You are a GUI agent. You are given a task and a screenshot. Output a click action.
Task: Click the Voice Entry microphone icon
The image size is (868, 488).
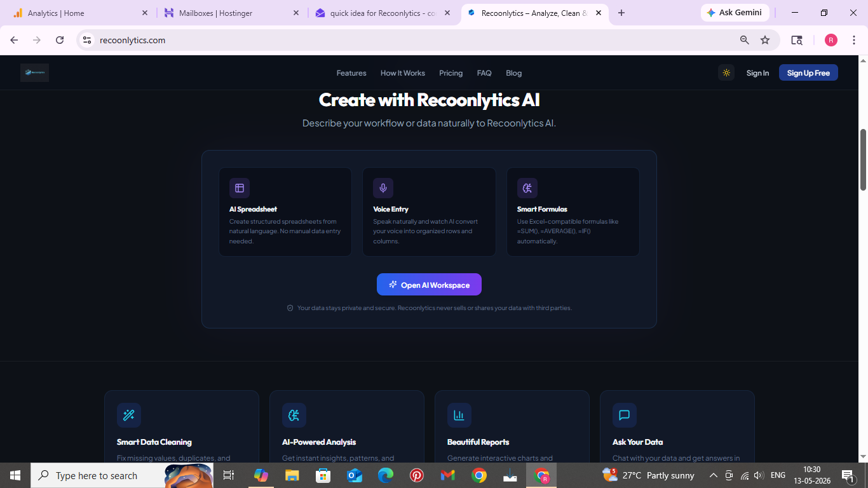(x=383, y=188)
